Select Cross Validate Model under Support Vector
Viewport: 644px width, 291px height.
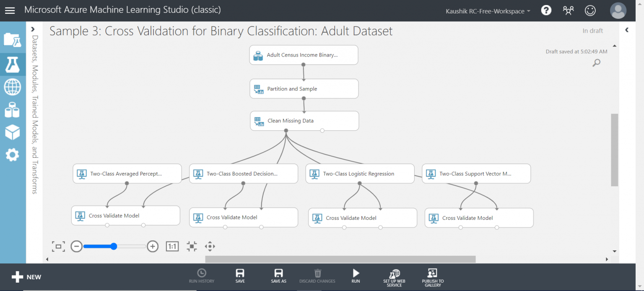(x=479, y=218)
